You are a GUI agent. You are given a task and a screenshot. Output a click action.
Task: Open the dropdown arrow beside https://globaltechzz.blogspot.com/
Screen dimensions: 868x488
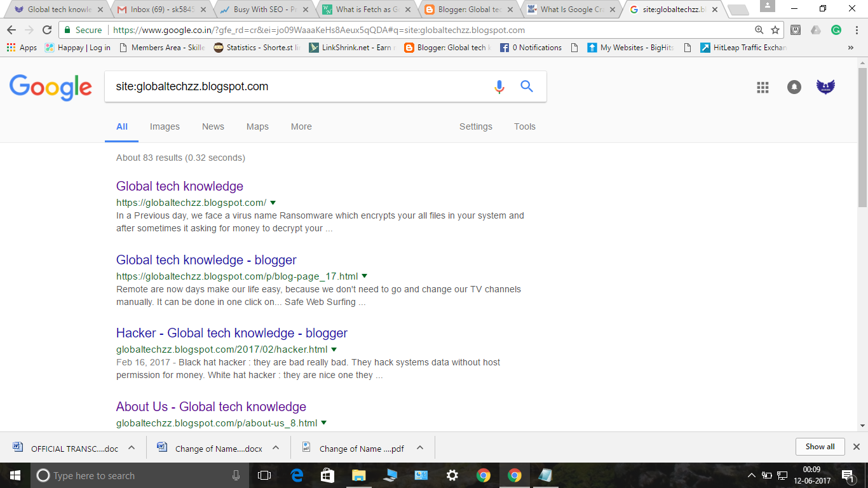(x=273, y=203)
